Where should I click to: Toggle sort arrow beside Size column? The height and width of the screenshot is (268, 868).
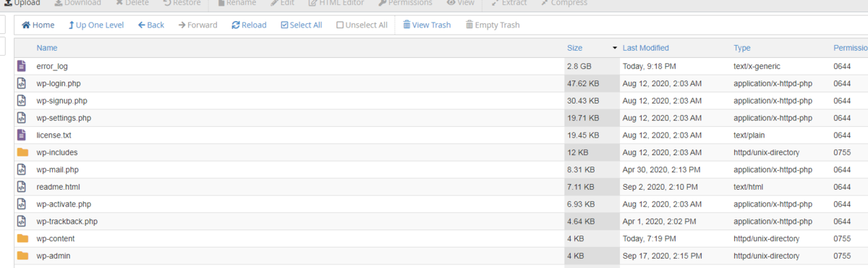615,48
